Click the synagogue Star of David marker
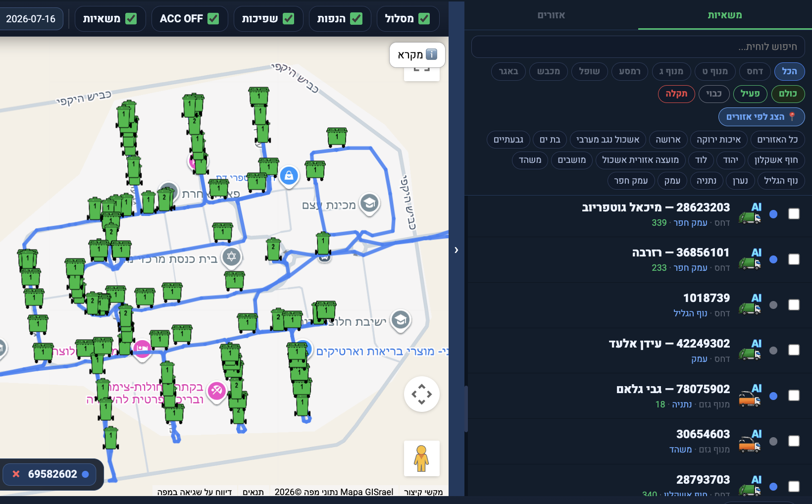 tap(232, 257)
